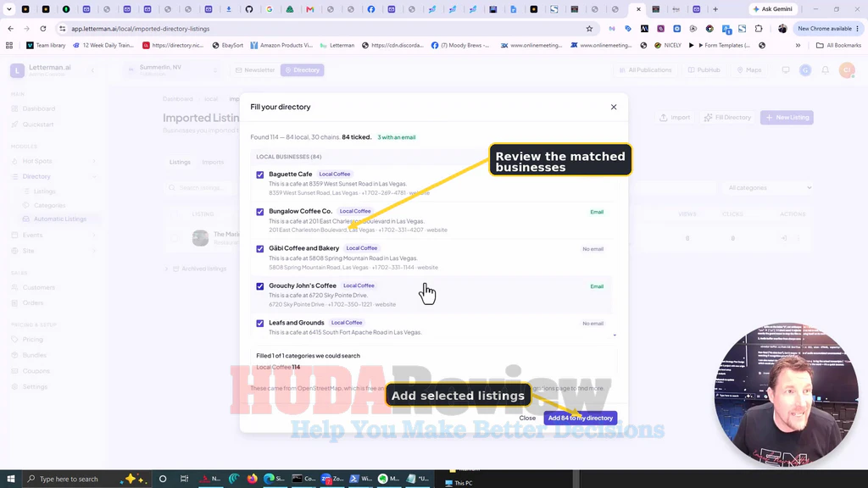Click Ask Gemini button
The image size is (868, 488).
click(773, 9)
